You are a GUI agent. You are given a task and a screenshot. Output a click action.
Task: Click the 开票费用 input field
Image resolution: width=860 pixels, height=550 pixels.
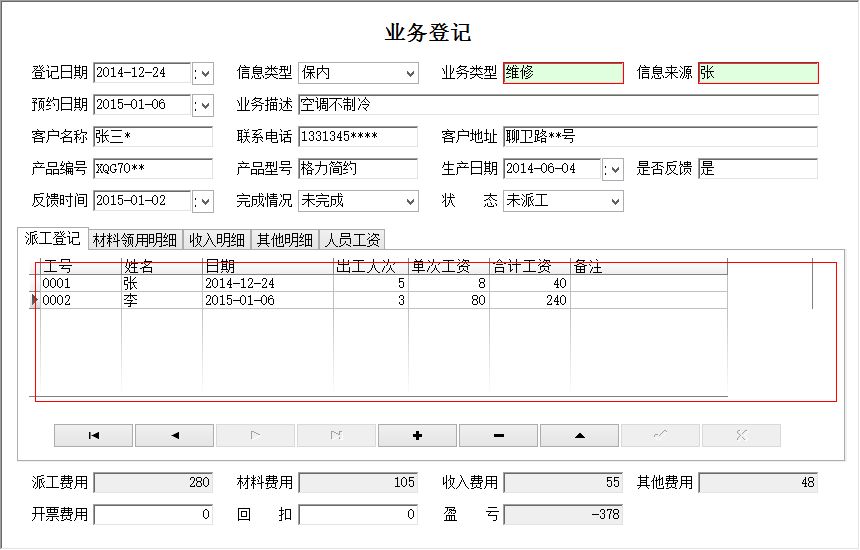coord(153,514)
